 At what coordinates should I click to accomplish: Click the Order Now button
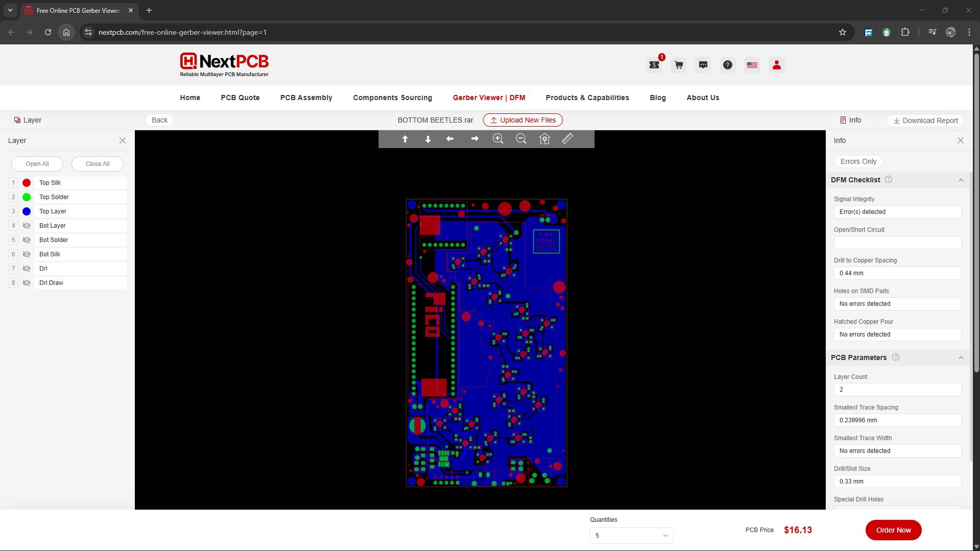click(893, 530)
